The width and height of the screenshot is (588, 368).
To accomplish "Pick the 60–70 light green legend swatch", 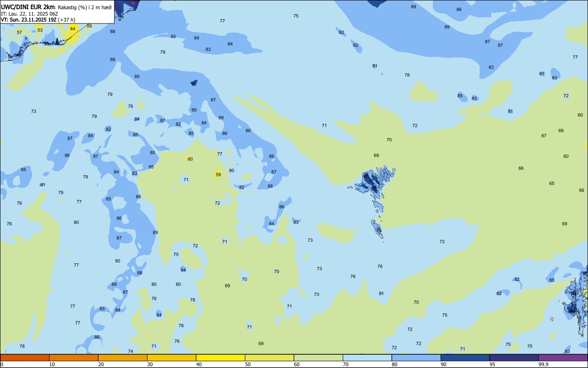I will (318, 357).
